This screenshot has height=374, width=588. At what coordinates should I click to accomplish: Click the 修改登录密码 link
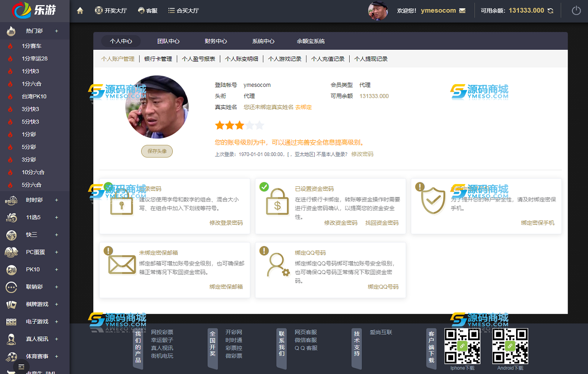click(x=226, y=223)
